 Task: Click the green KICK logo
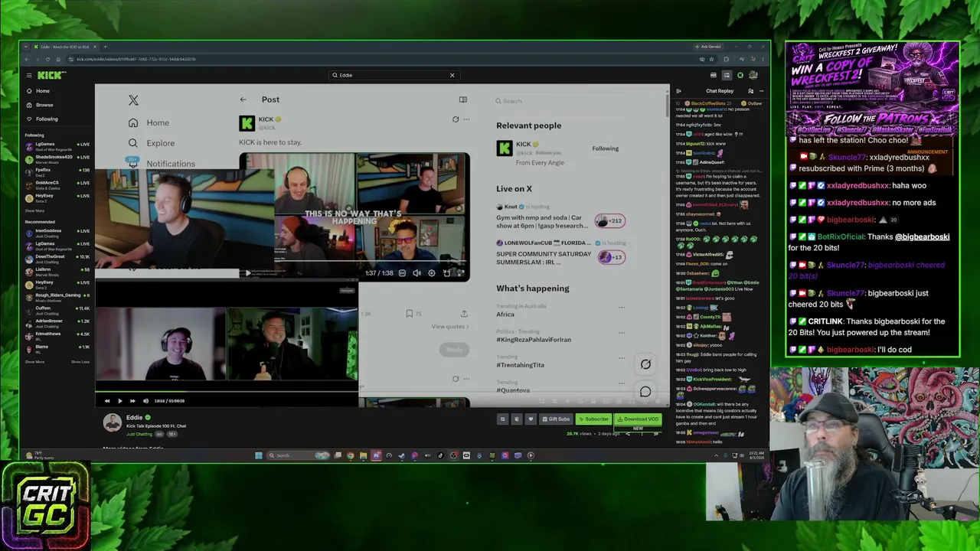pos(51,75)
